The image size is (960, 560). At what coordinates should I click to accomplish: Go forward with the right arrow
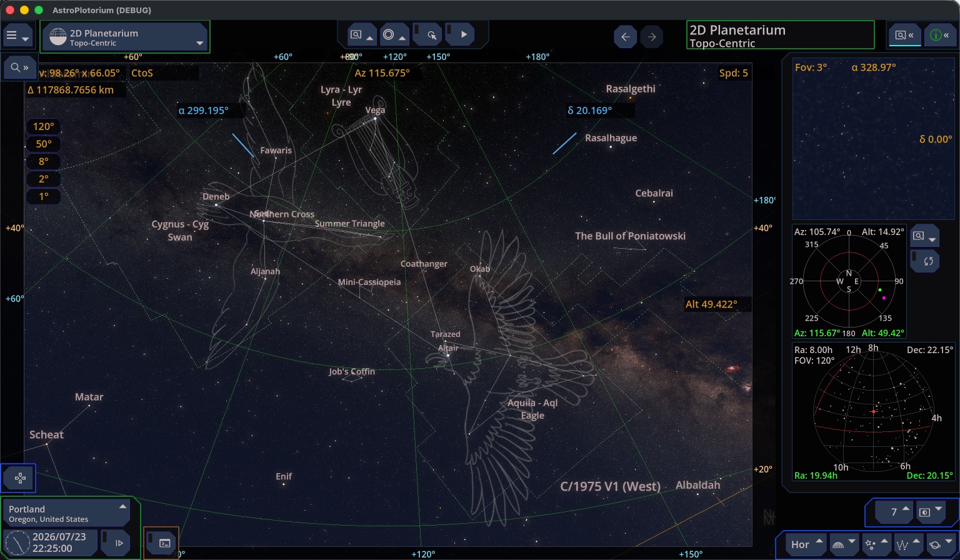coord(651,37)
